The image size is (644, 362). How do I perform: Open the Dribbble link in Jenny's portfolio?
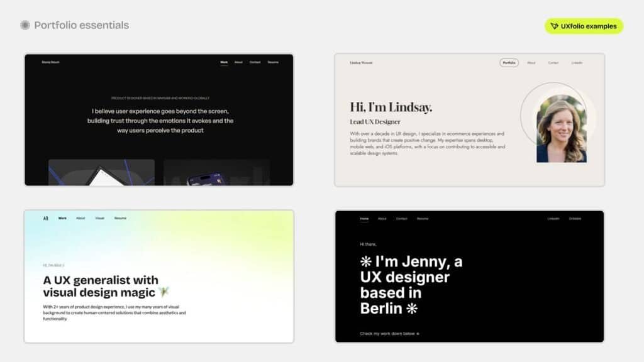pyautogui.click(x=575, y=219)
